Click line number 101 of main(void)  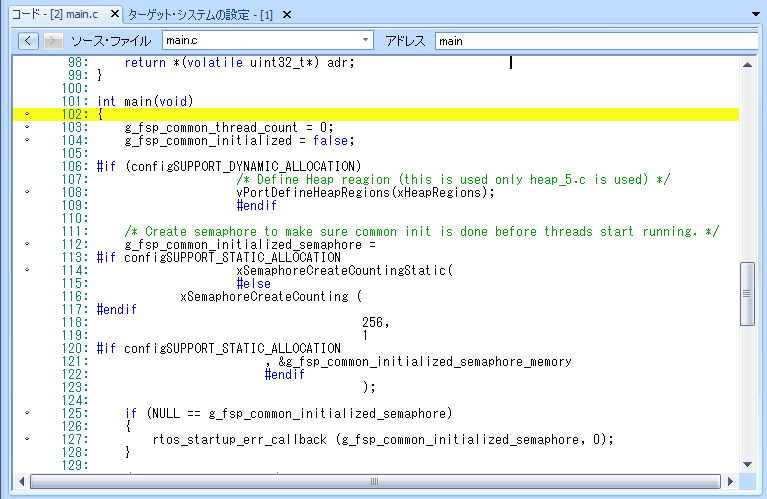(x=74, y=101)
